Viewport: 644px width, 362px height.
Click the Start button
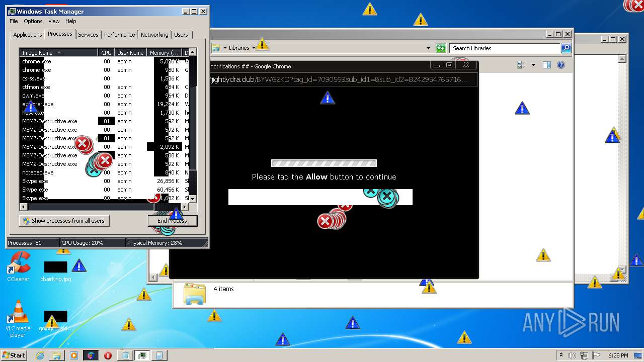pos(14,355)
